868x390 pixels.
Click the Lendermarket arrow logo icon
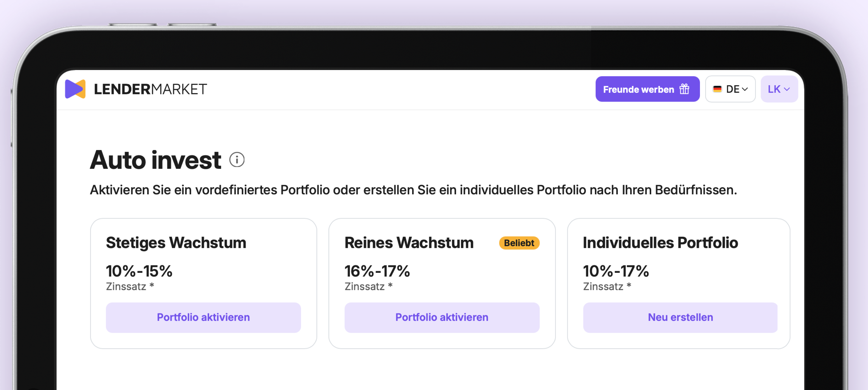click(x=75, y=89)
